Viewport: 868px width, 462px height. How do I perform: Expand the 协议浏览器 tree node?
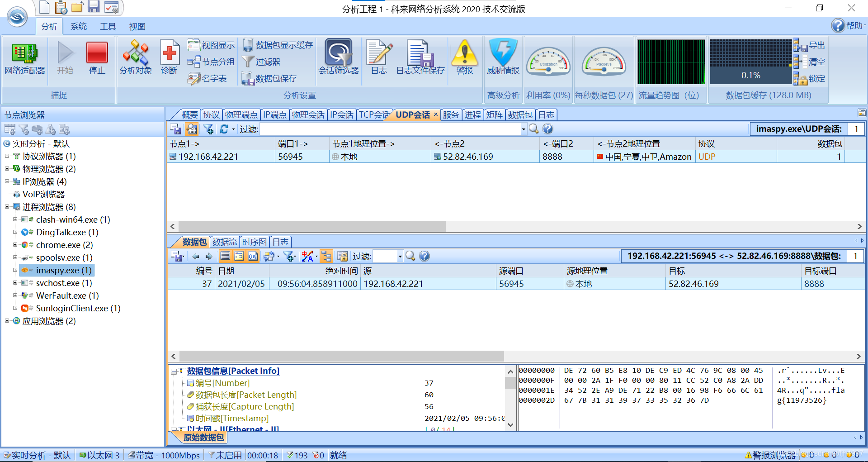click(x=7, y=156)
